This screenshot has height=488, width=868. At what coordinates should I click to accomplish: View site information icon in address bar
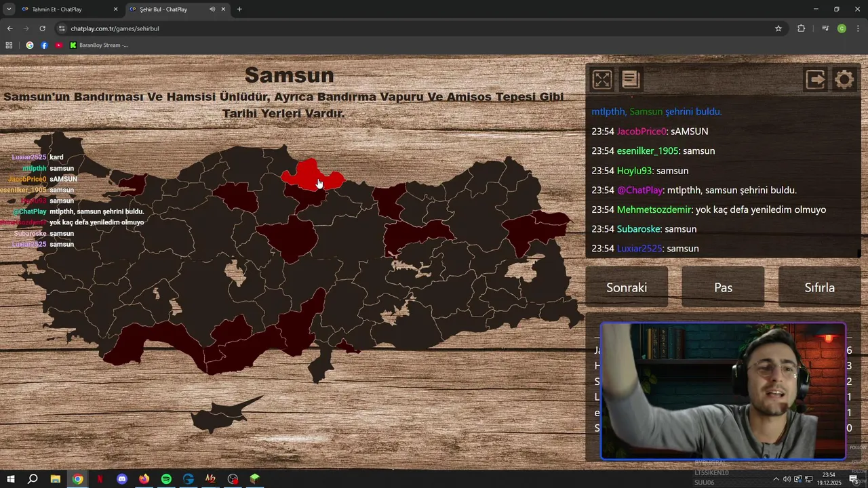coord(62,28)
